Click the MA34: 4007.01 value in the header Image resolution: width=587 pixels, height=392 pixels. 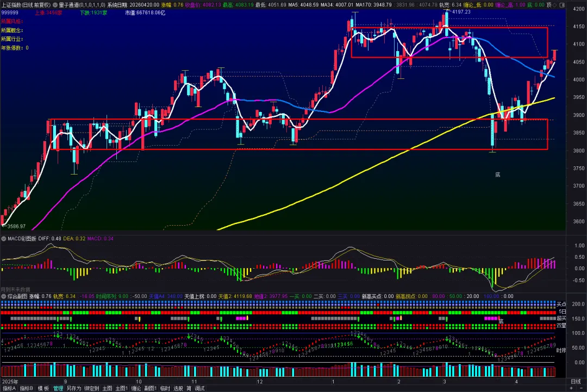pos(337,5)
